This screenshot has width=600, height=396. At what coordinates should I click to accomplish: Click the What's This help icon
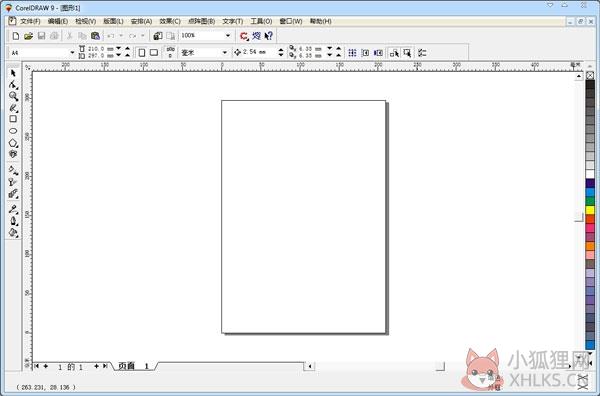tap(269, 36)
